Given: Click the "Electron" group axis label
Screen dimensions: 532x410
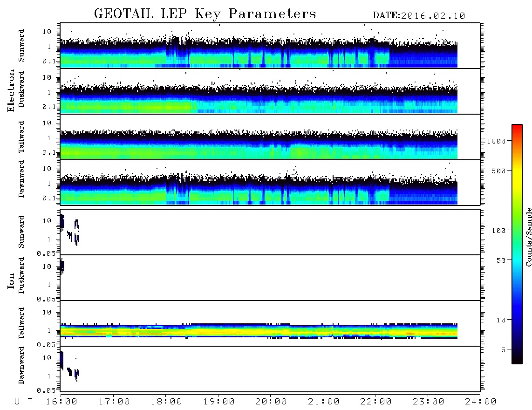Looking at the screenshot, I should point(11,90).
